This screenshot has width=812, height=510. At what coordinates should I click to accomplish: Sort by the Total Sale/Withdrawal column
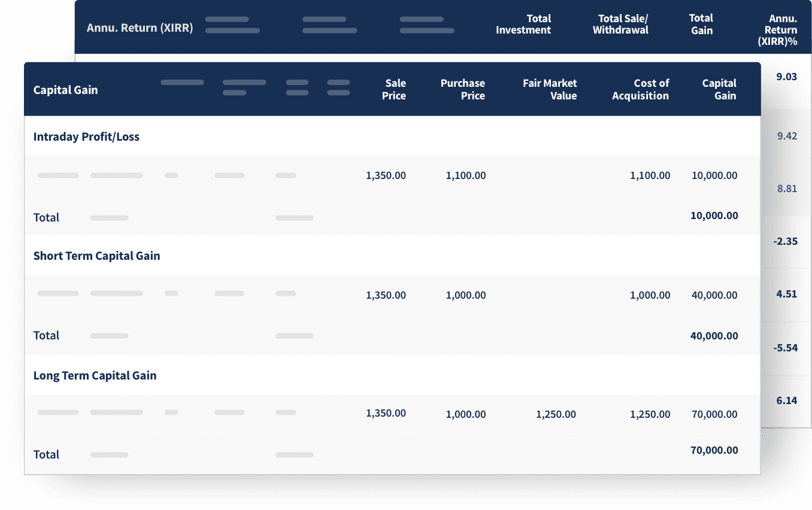pyautogui.click(x=619, y=24)
